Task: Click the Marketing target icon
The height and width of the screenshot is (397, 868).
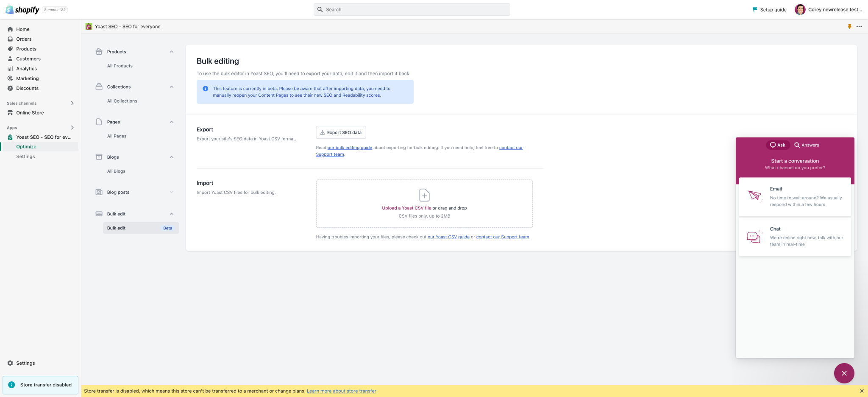Action: click(10, 78)
